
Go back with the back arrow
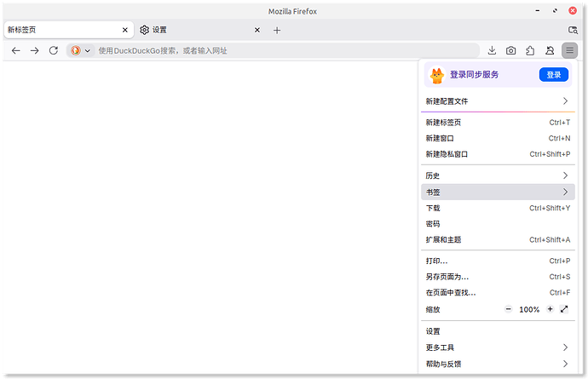[15, 50]
